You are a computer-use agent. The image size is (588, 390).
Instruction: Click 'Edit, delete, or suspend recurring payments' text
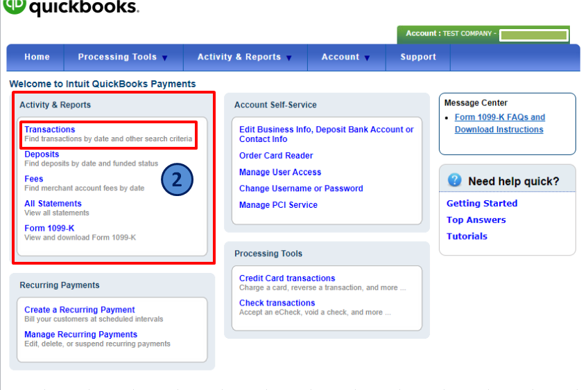[x=97, y=344]
